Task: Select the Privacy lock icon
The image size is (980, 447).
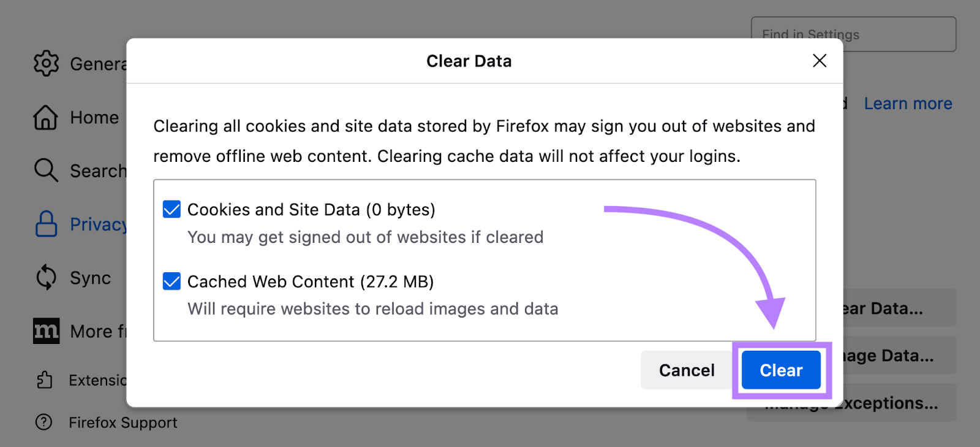Action: click(45, 224)
